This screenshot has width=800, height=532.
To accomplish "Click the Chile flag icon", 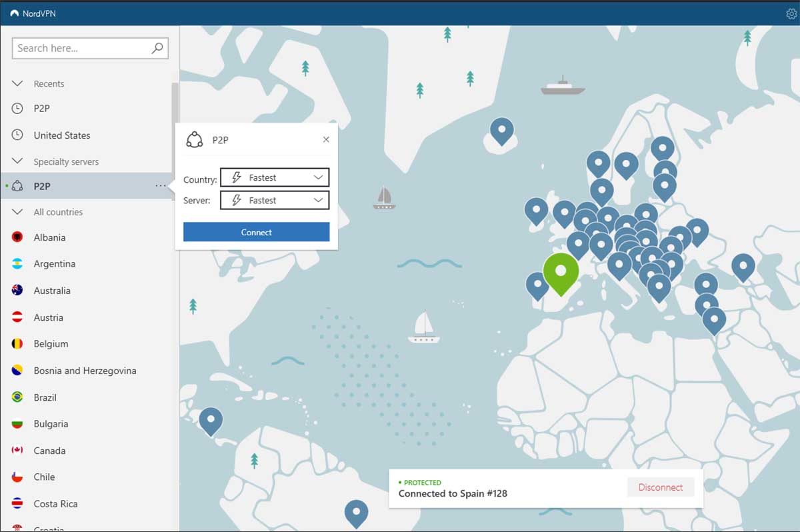I will pos(17,477).
